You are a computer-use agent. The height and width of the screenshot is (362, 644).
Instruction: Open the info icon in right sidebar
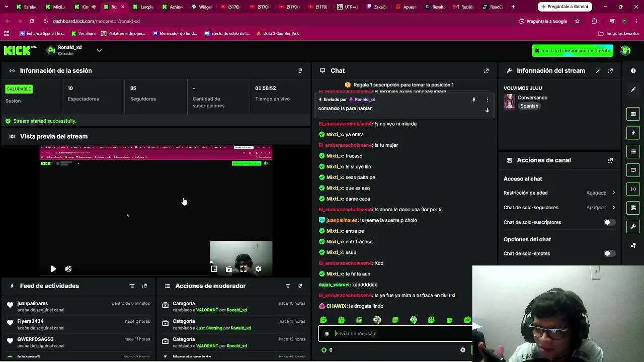(633, 71)
